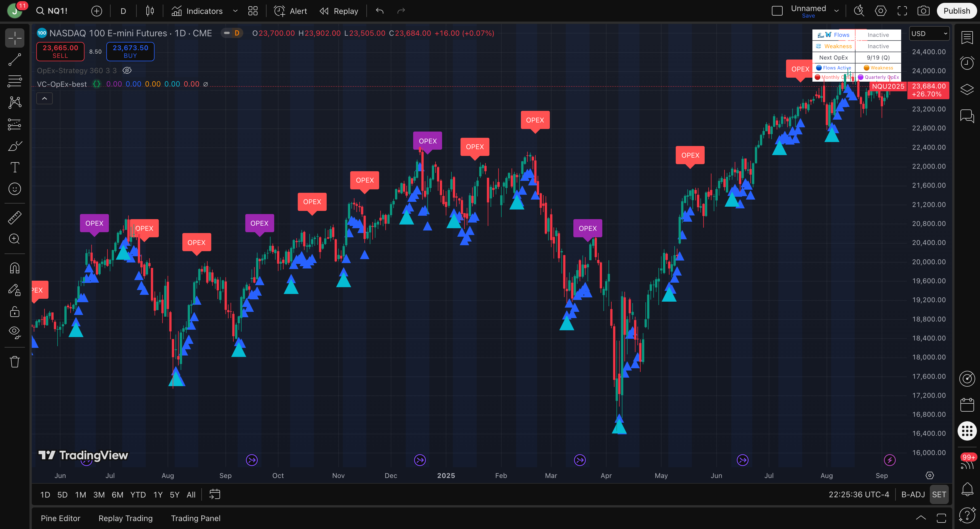
Task: Open the notifications bell
Action: (967, 489)
